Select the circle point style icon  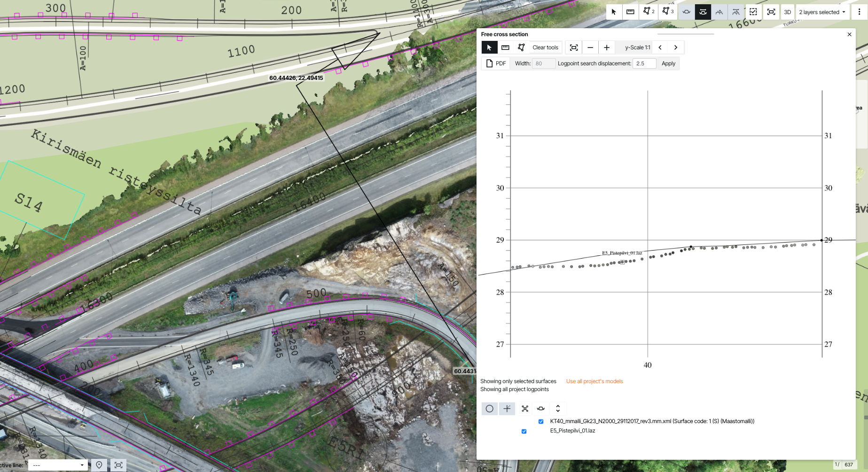tap(489, 409)
